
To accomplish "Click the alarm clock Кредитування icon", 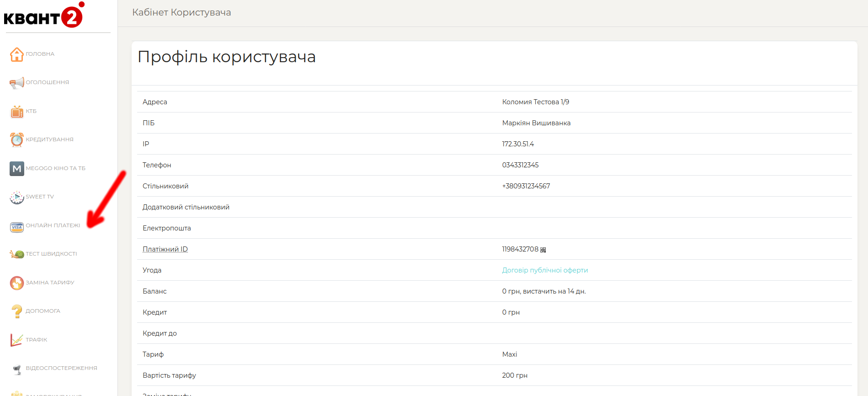I will click(x=17, y=140).
